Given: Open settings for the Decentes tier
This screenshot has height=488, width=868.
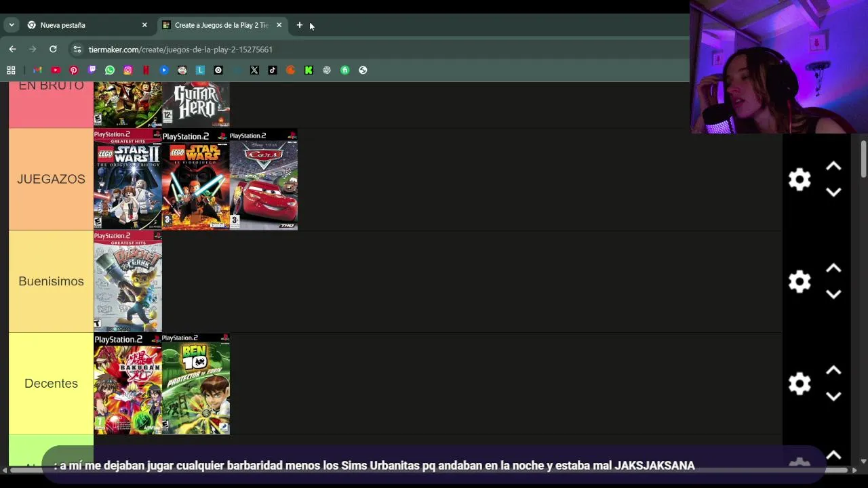Looking at the screenshot, I should pyautogui.click(x=800, y=384).
